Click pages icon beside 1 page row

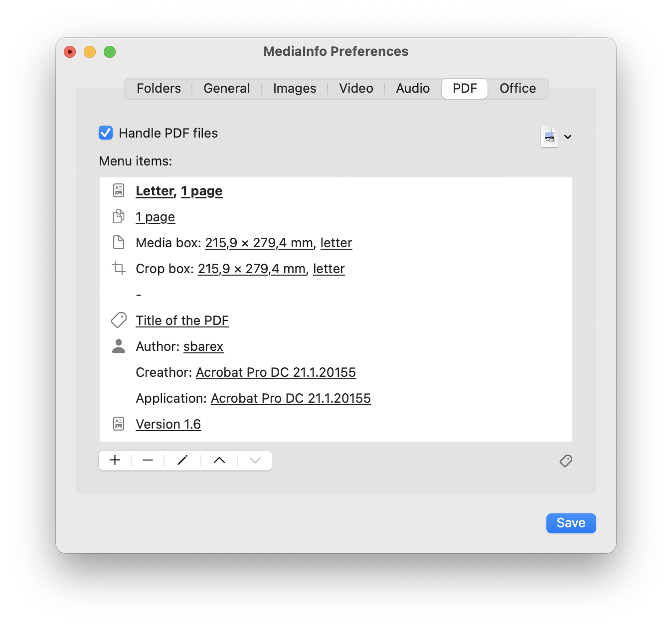(119, 216)
